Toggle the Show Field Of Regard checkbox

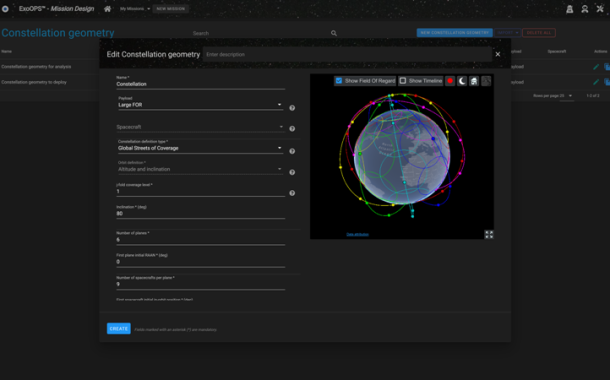click(339, 81)
